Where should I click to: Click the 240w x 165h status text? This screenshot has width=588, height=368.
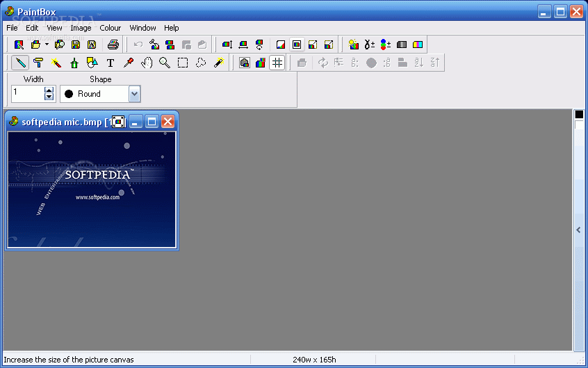coord(314,360)
